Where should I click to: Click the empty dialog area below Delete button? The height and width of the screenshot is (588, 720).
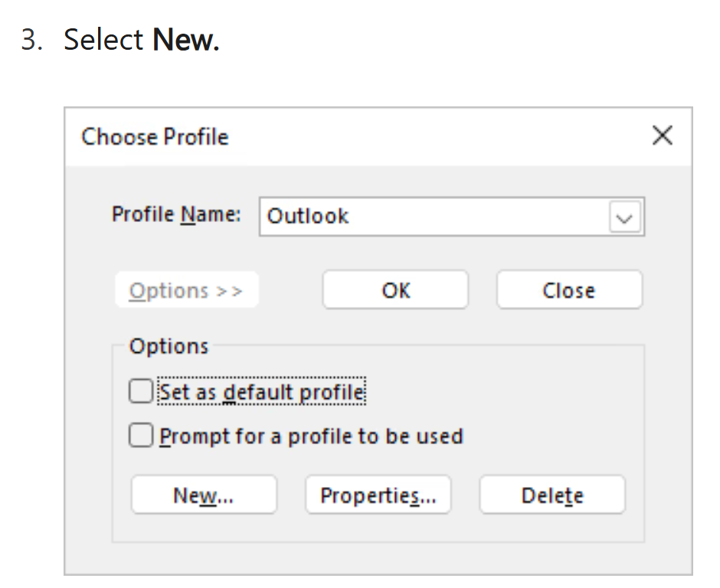[551, 530]
